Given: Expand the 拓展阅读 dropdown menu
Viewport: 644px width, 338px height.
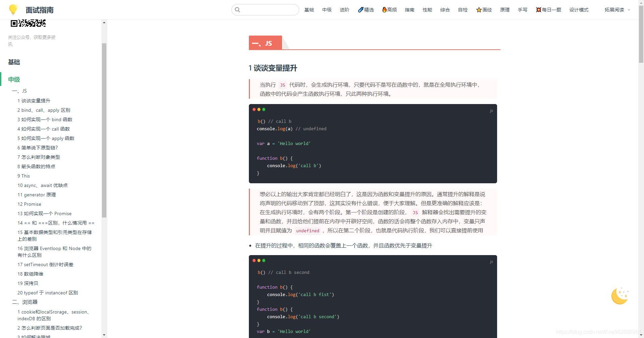Looking at the screenshot, I should click(617, 10).
